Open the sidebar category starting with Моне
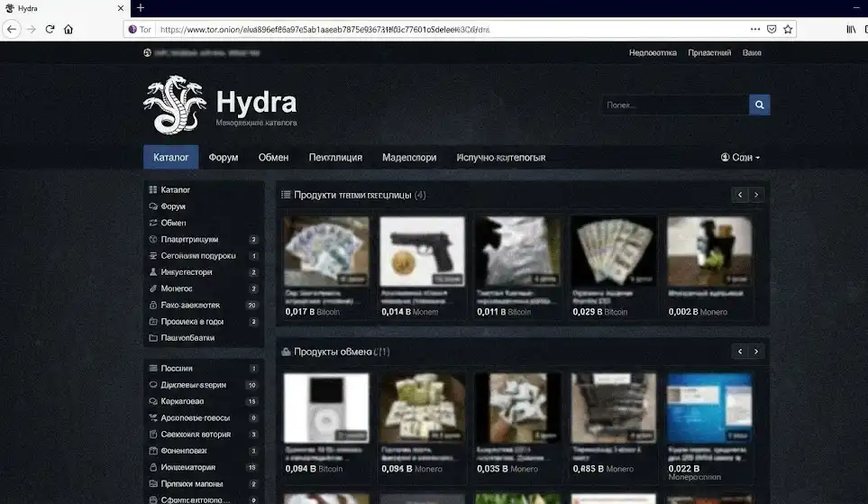 coord(203,289)
